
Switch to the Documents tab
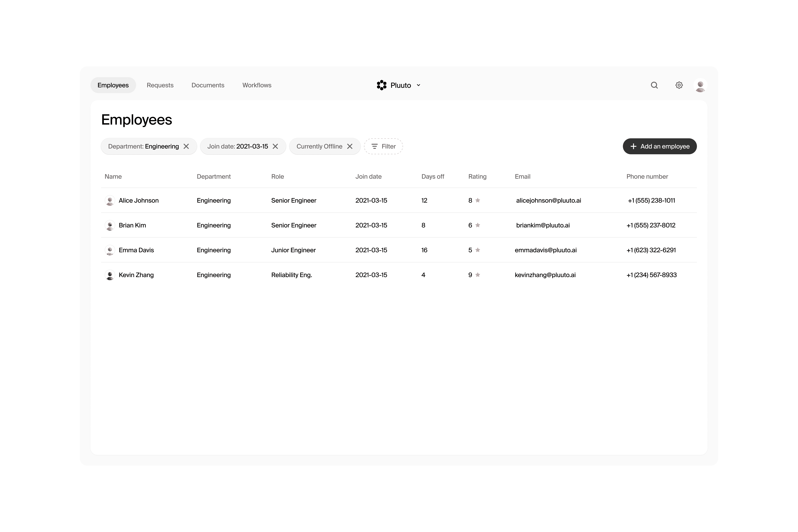tap(208, 85)
